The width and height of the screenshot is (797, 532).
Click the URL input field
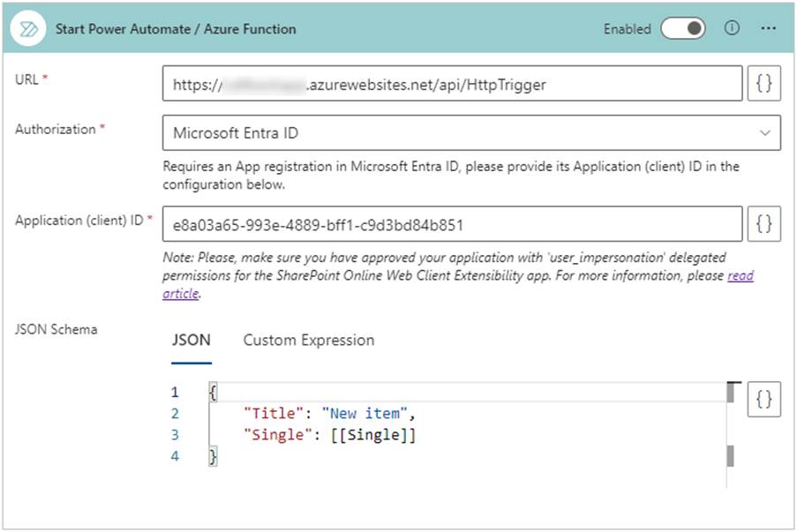452,84
